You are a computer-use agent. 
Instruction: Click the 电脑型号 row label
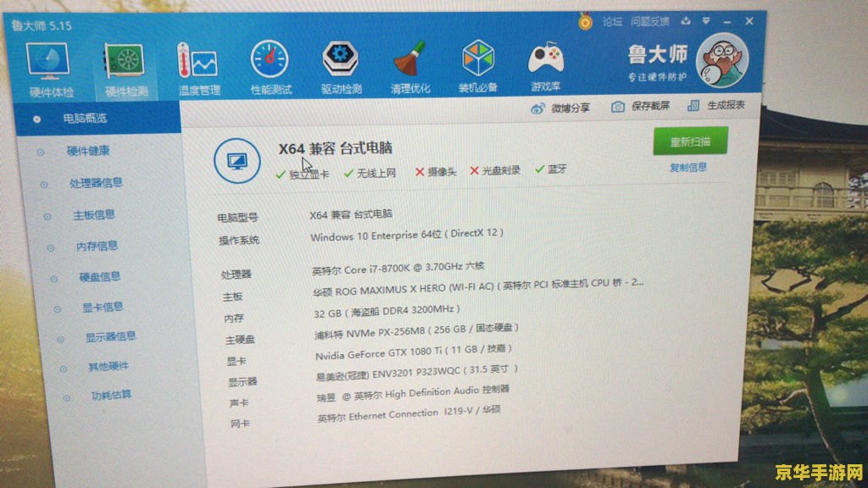[237, 218]
